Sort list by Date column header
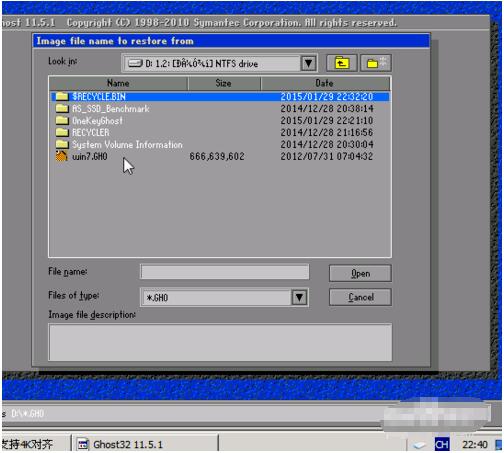 tap(325, 83)
